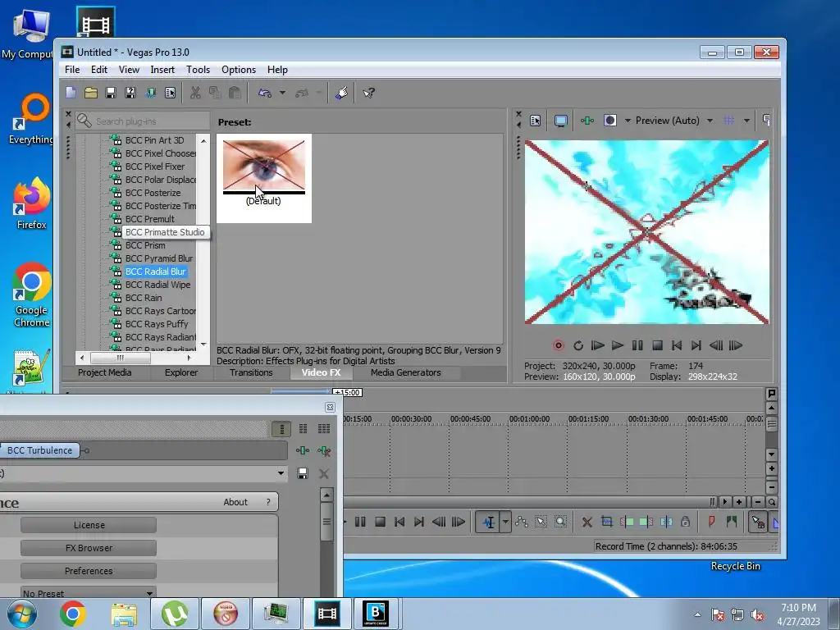Viewport: 840px width, 630px height.
Task: Click Record button under the video preview
Action: [x=558, y=345]
